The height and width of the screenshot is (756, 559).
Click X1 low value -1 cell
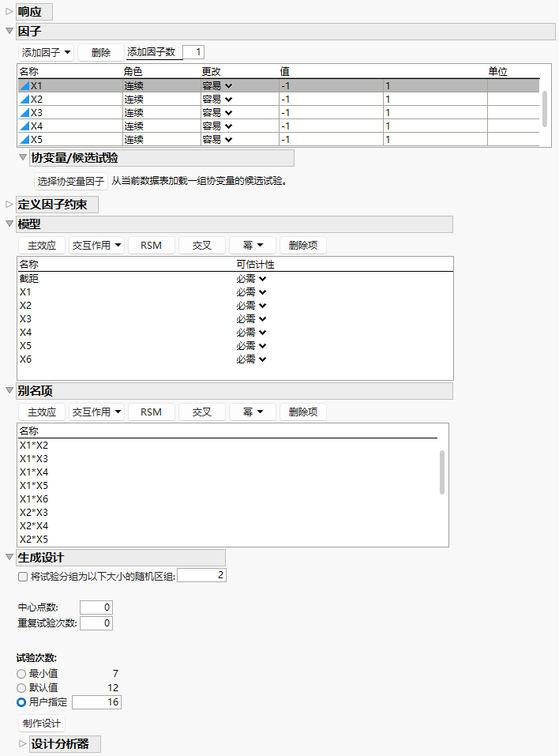pyautogui.click(x=331, y=86)
